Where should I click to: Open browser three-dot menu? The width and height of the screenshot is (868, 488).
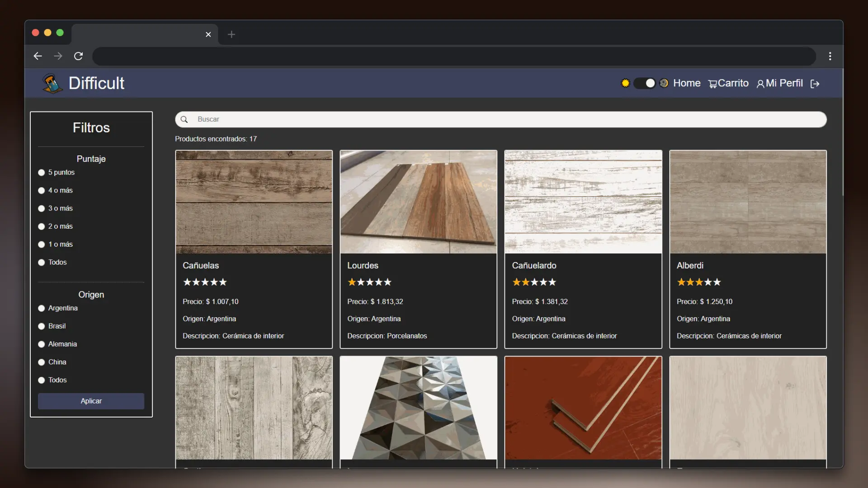(x=830, y=56)
